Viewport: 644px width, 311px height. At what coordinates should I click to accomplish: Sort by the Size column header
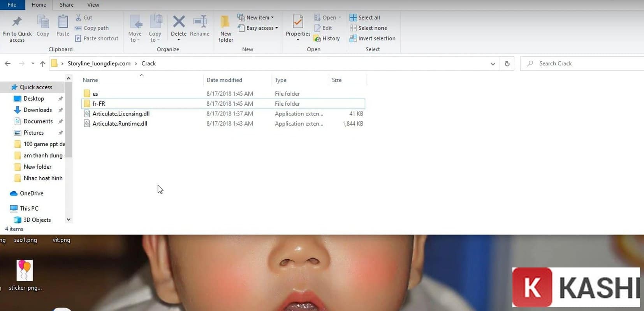coord(337,80)
